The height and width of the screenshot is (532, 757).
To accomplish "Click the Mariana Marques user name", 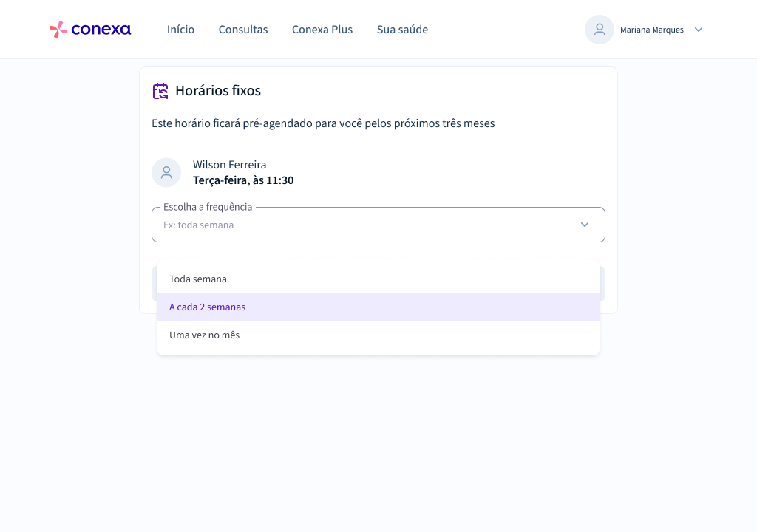I will (x=652, y=30).
